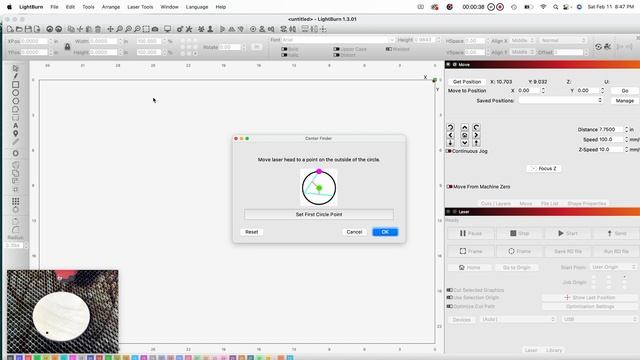Click the Zoom to Frame selection icon
The image size is (640, 360).
pyautogui.click(x=146, y=29)
